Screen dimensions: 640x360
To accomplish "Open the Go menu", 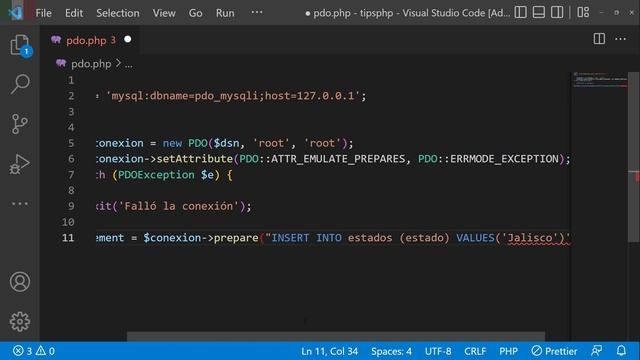I will [196, 13].
